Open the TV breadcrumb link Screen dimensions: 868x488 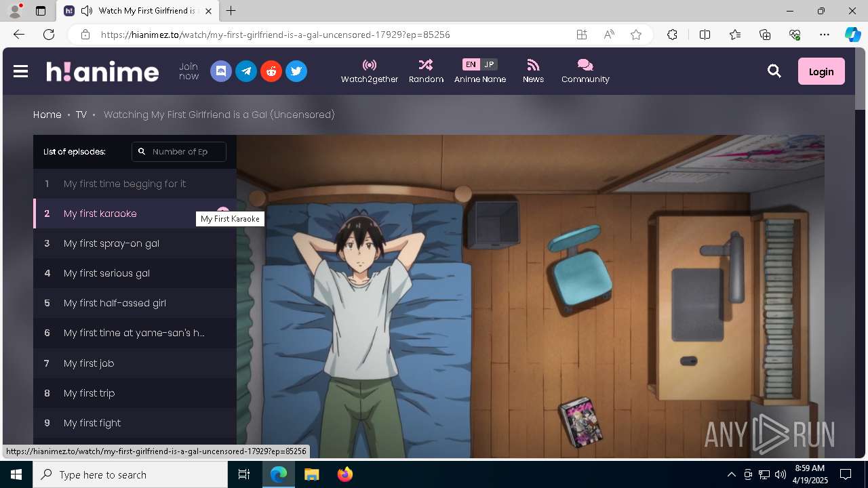pos(81,115)
